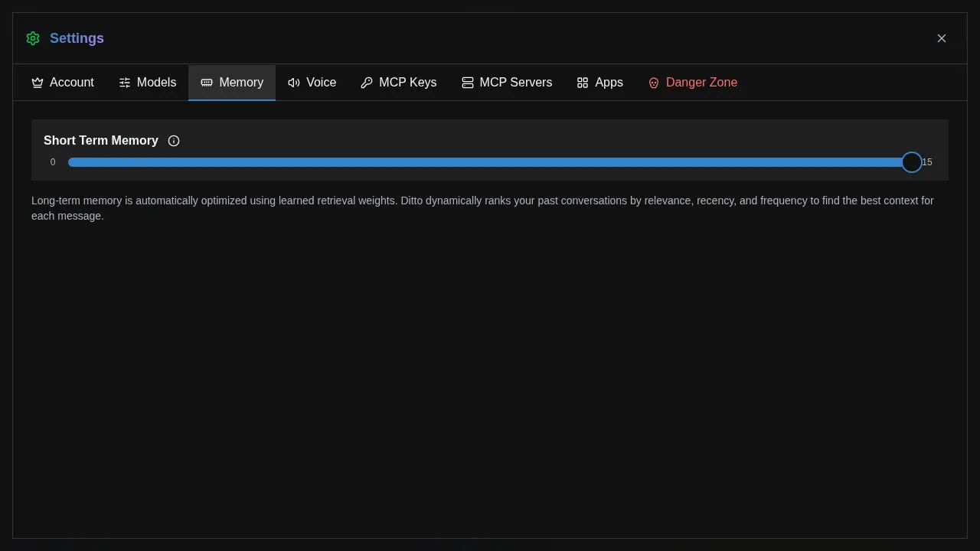Click the speaker icon beside Voice

[294, 82]
